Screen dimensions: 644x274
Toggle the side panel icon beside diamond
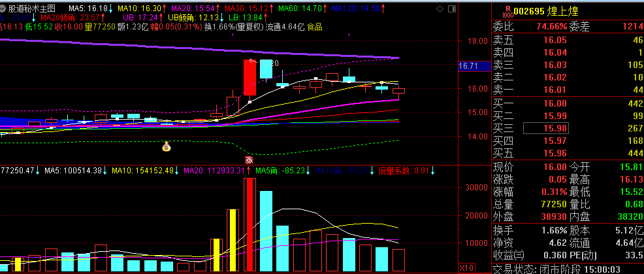(452, 9)
